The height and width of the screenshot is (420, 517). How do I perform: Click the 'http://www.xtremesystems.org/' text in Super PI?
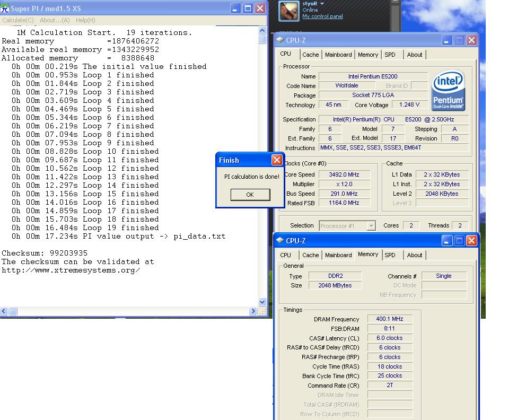pos(71,270)
